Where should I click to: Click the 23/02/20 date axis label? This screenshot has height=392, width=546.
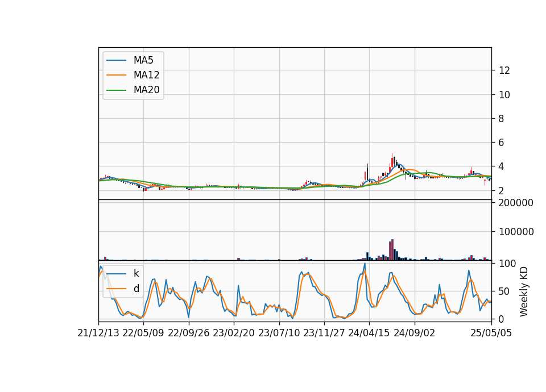click(234, 333)
